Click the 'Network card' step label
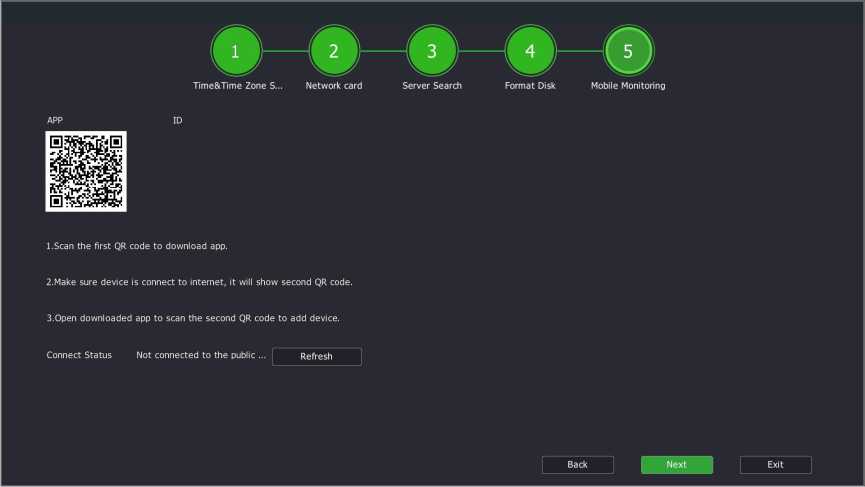This screenshot has width=865, height=487. tap(334, 85)
